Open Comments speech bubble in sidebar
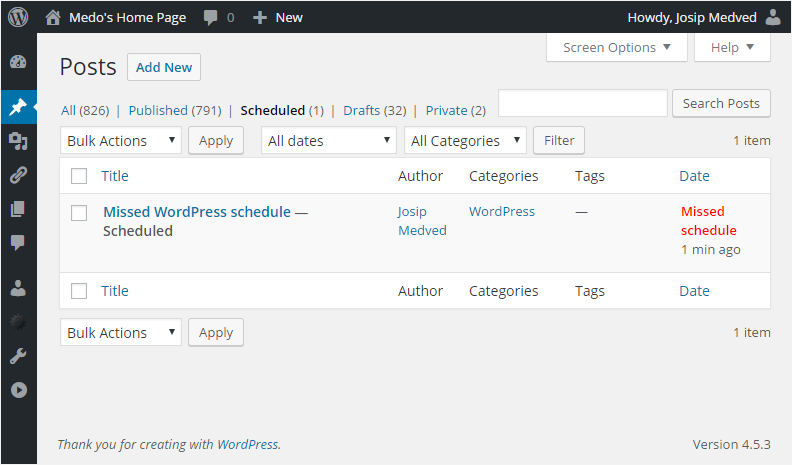The image size is (792, 465). click(x=18, y=243)
